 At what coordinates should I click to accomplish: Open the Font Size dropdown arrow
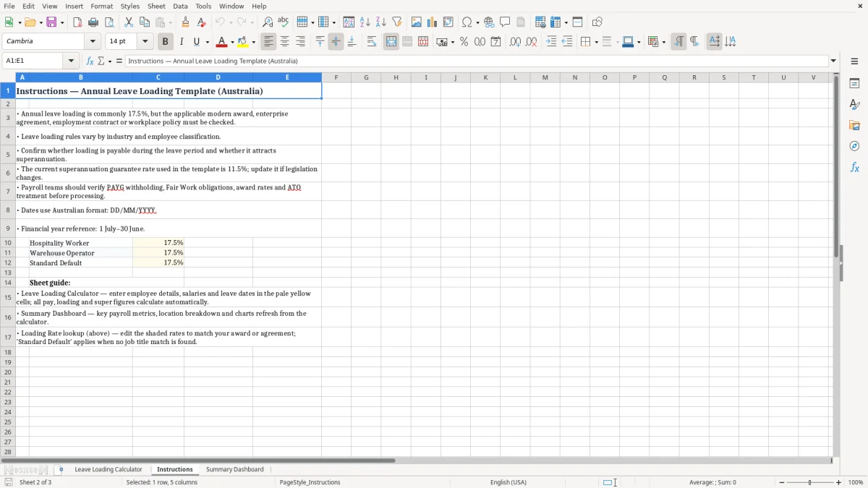click(145, 42)
